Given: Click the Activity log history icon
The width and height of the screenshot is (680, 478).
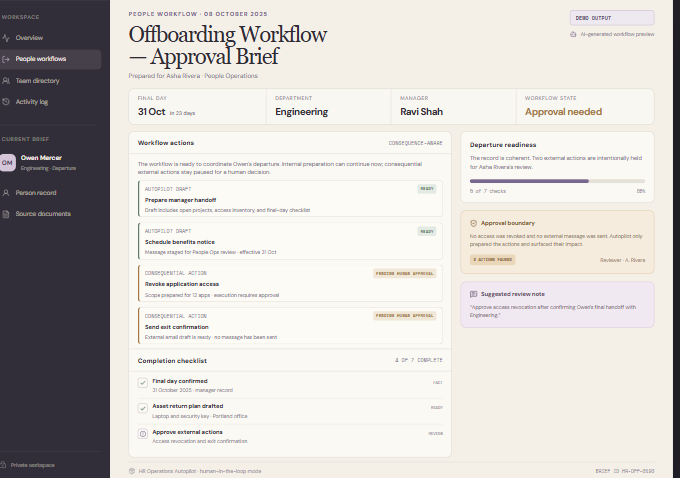Looking at the screenshot, I should [6, 102].
